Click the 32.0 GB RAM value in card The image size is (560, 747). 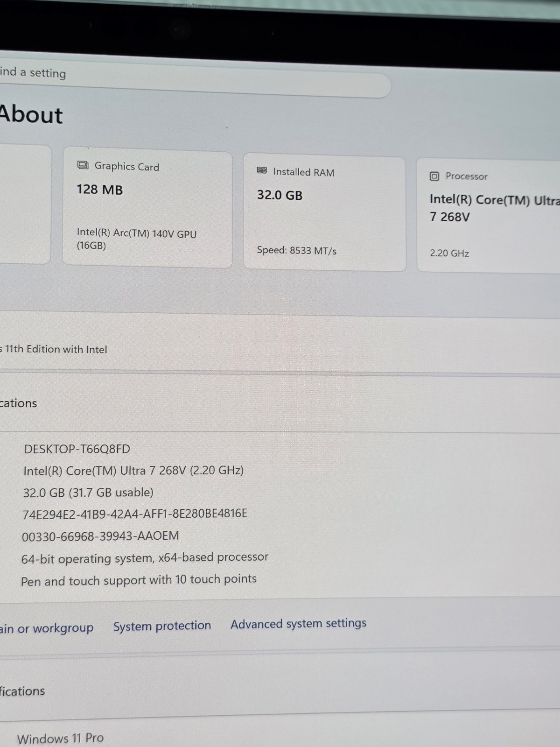tap(280, 195)
